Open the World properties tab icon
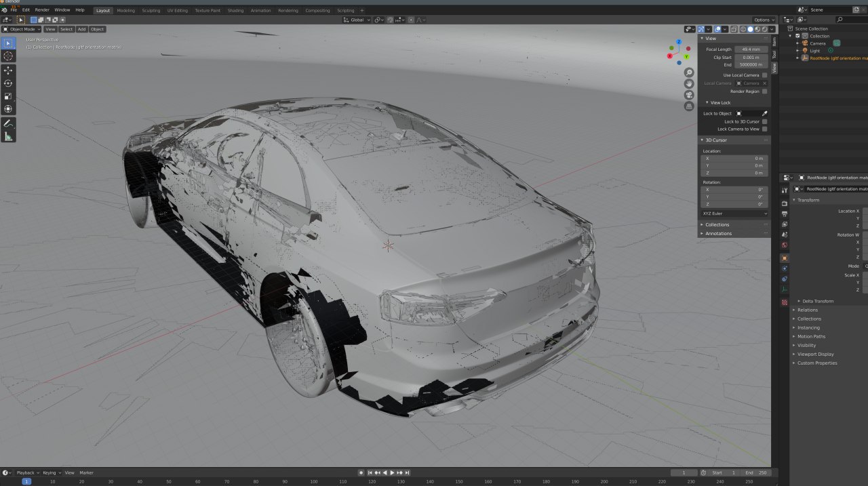 pos(785,245)
